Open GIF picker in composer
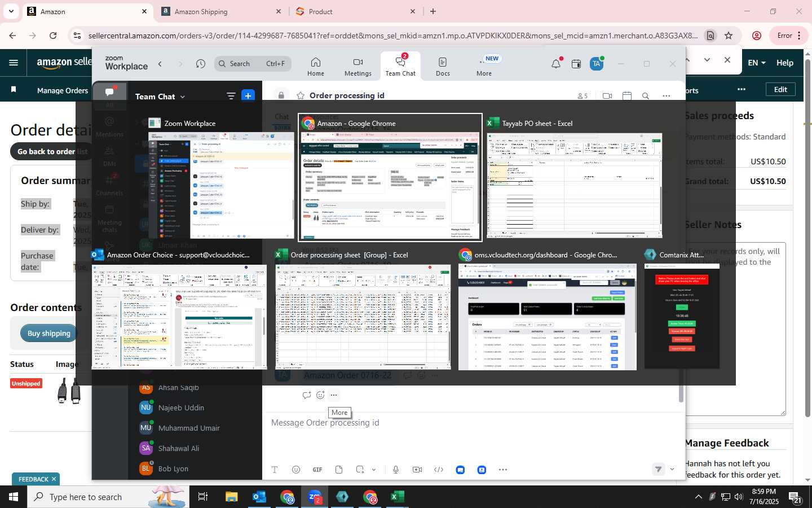Screen dimensions: 812x508 pyautogui.click(x=317, y=470)
